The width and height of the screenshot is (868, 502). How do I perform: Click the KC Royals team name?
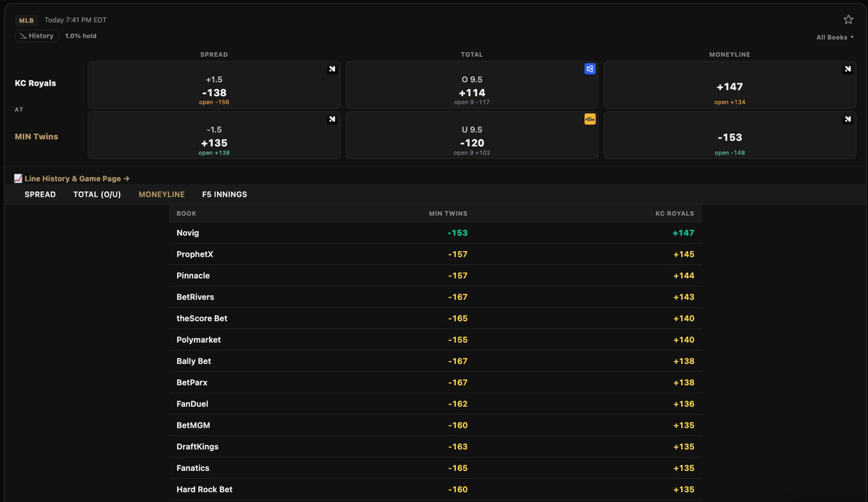click(x=35, y=83)
